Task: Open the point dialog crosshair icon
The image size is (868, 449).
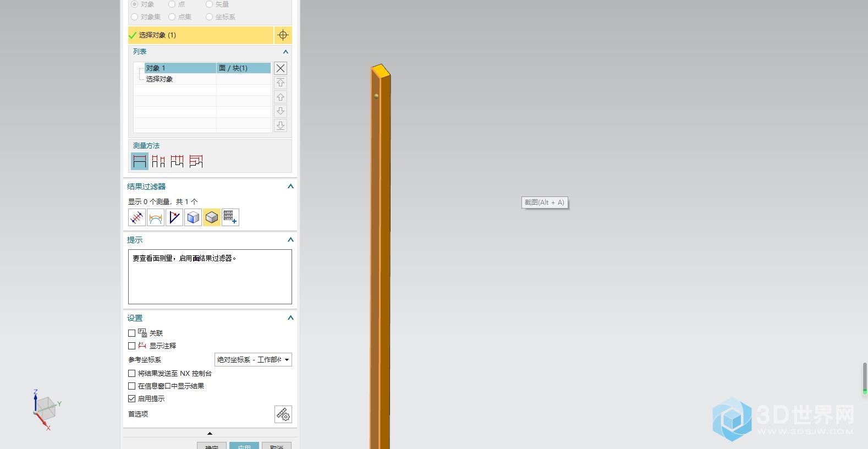Action: (x=283, y=35)
